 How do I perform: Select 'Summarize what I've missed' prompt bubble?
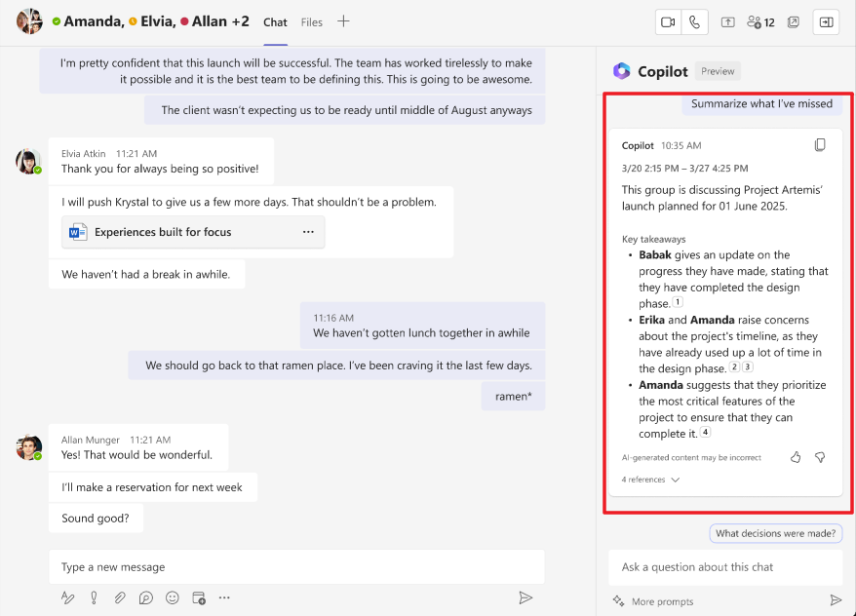click(762, 103)
